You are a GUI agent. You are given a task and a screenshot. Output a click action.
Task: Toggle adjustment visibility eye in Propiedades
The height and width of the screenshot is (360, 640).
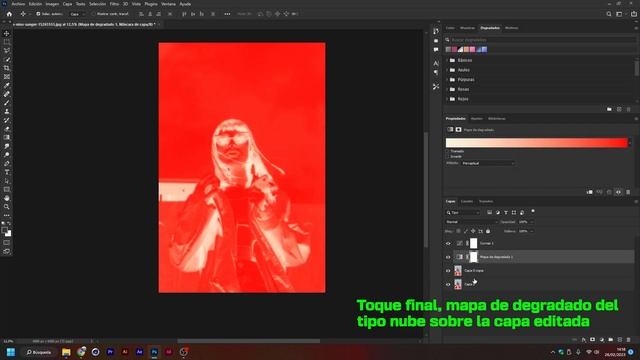[618, 192]
